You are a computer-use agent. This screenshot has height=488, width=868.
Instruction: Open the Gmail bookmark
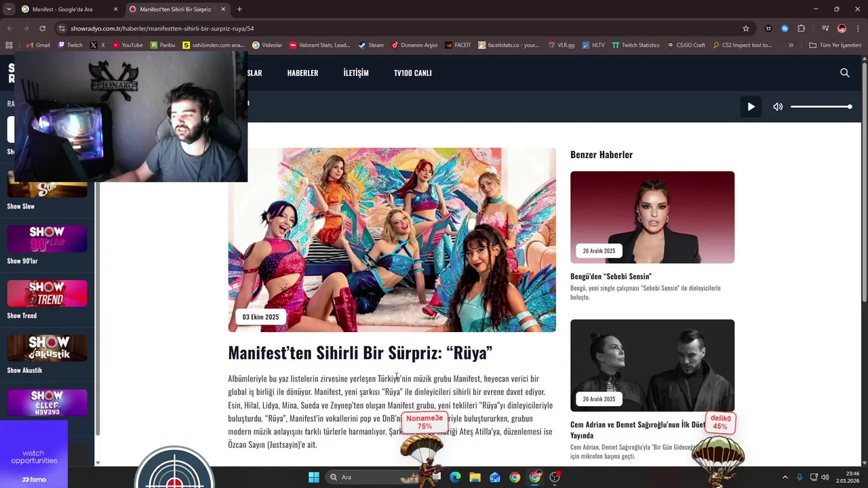[38, 45]
